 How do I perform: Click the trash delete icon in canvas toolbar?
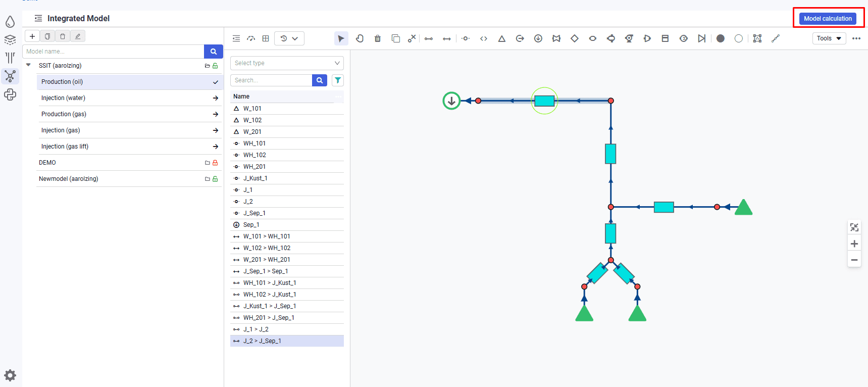[378, 38]
